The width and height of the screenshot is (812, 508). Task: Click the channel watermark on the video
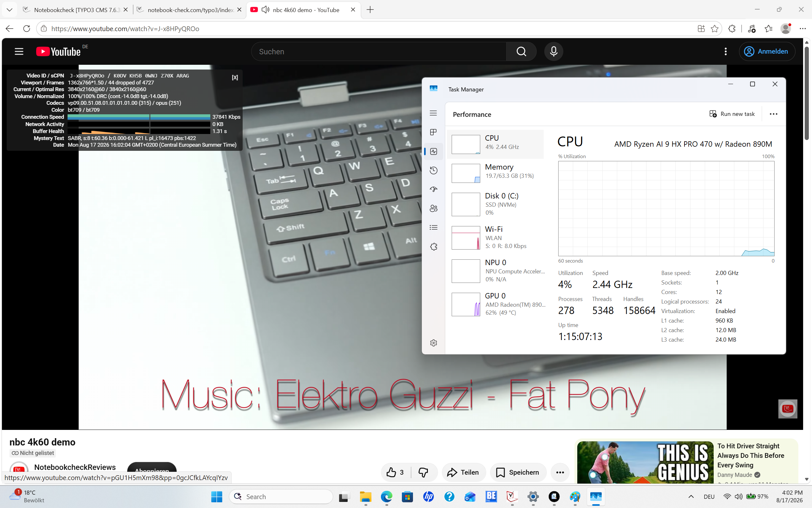788,409
